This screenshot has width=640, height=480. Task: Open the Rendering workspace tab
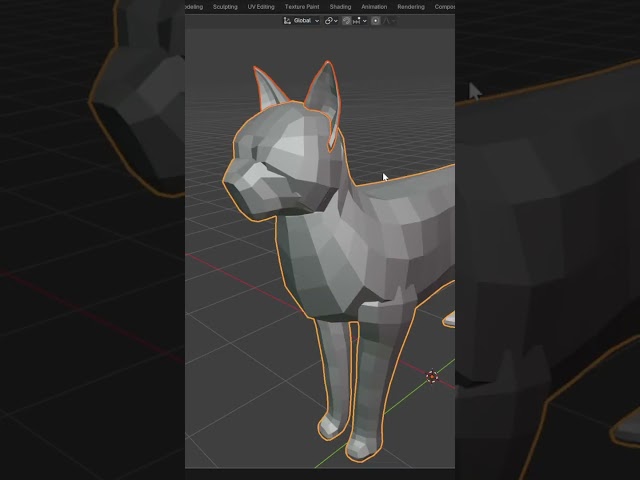pos(411,7)
